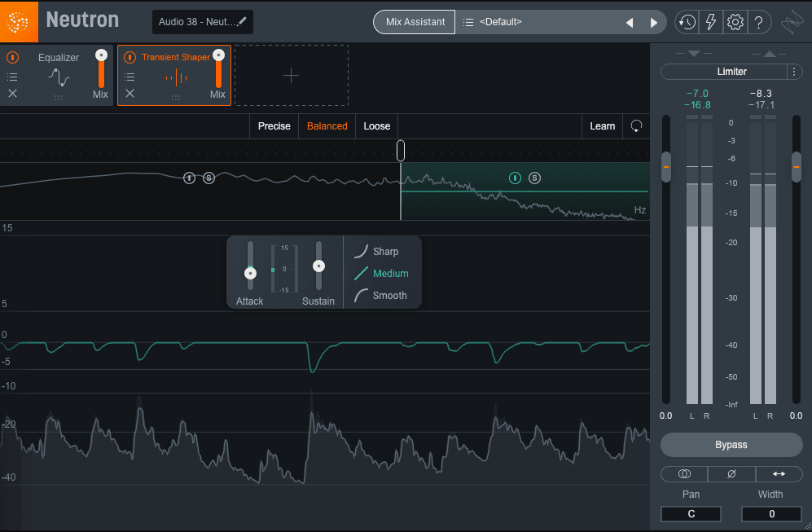Click the <Default> preset name

click(501, 22)
